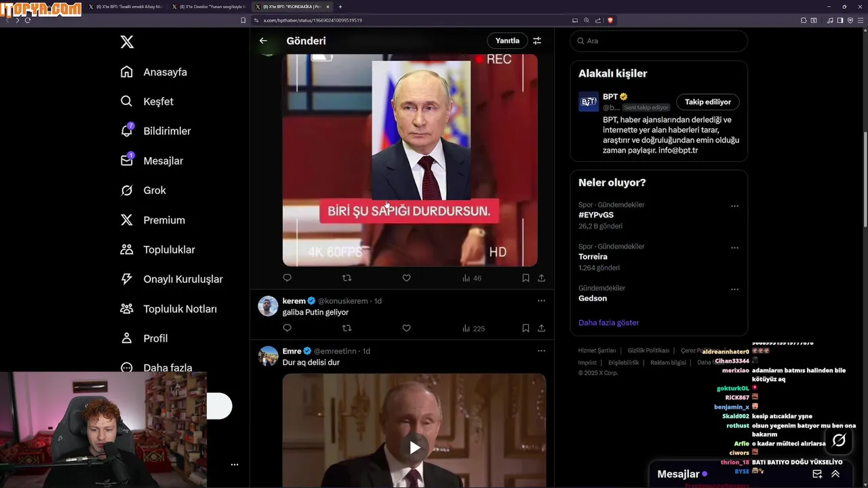The width and height of the screenshot is (868, 488).
Task: Open the X logo home link
Action: [127, 42]
